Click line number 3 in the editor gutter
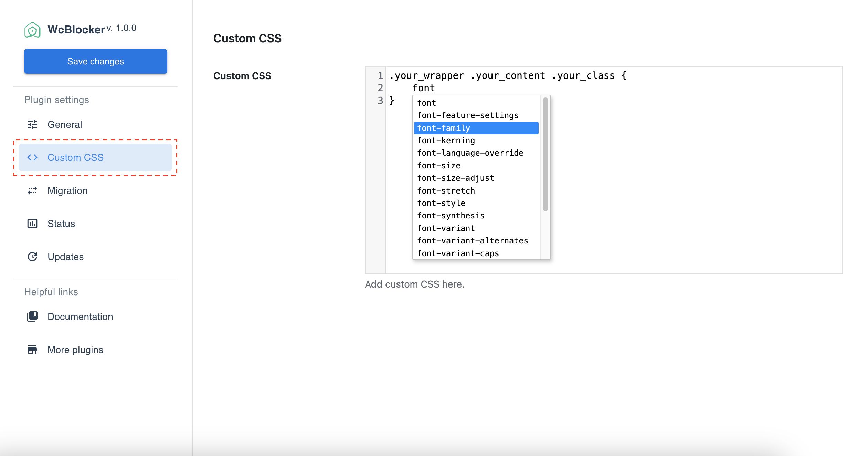868x456 pixels. coord(380,101)
